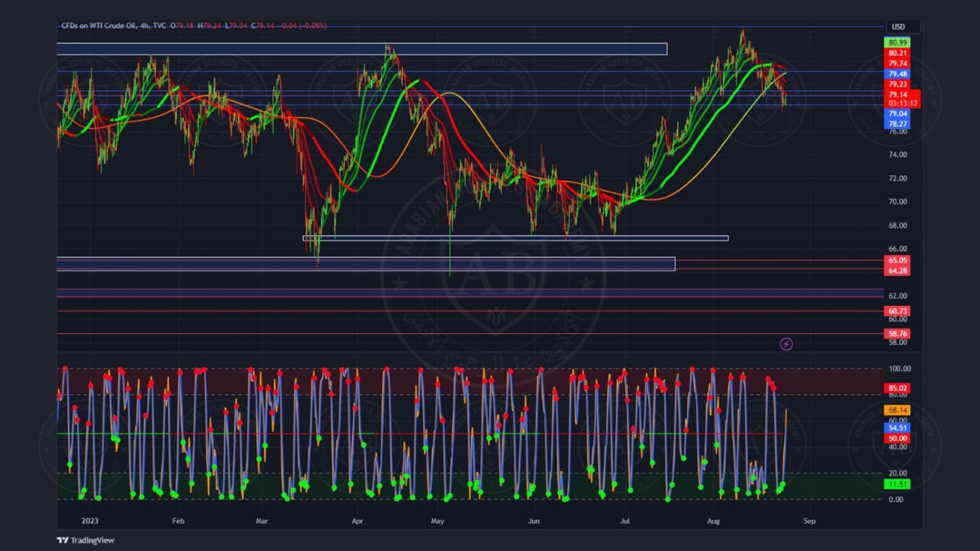Viewport: 980px width, 551px height.
Task: Click the Apr label on time axis
Action: coord(357,521)
